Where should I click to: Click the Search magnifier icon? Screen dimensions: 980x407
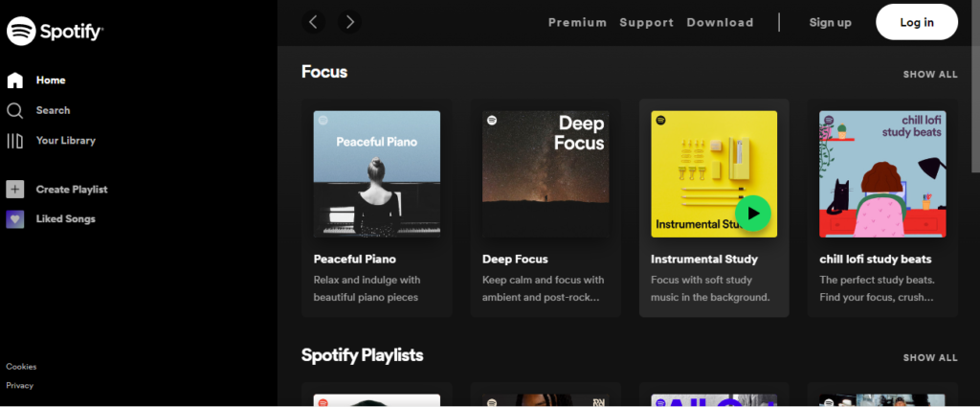15,111
